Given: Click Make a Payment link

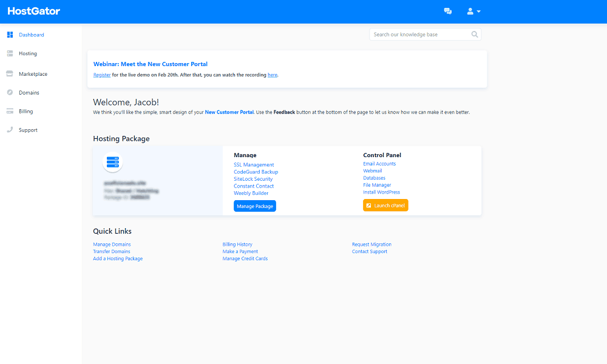Looking at the screenshot, I should [240, 251].
